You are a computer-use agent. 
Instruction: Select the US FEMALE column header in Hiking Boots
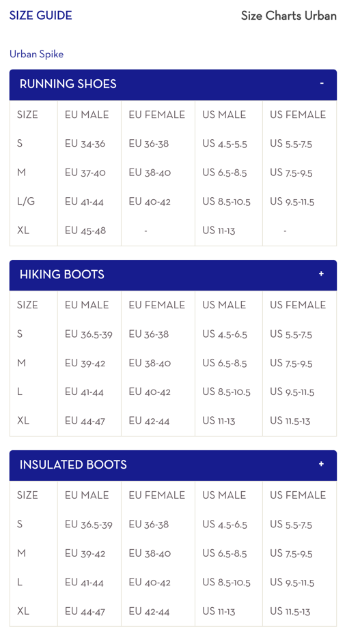coord(298,305)
